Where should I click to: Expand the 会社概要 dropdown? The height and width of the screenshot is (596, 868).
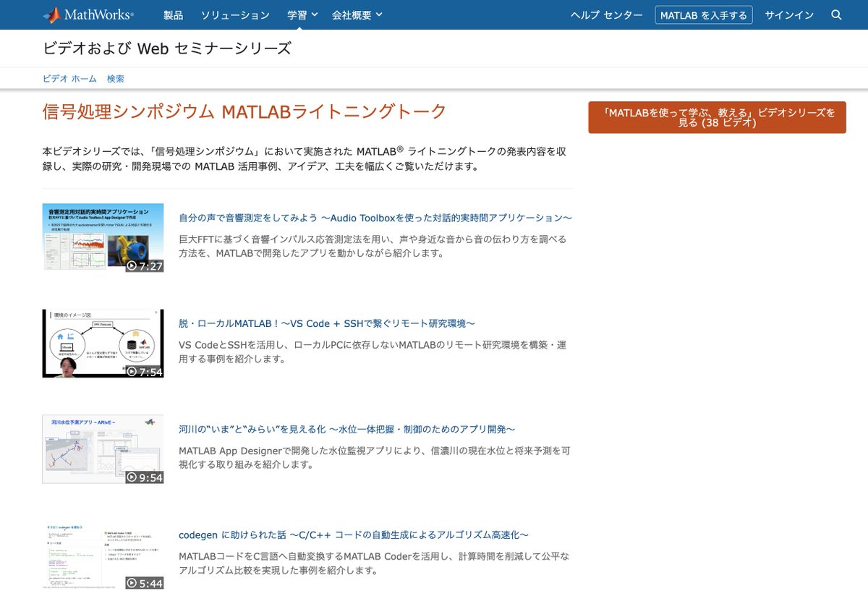click(357, 14)
